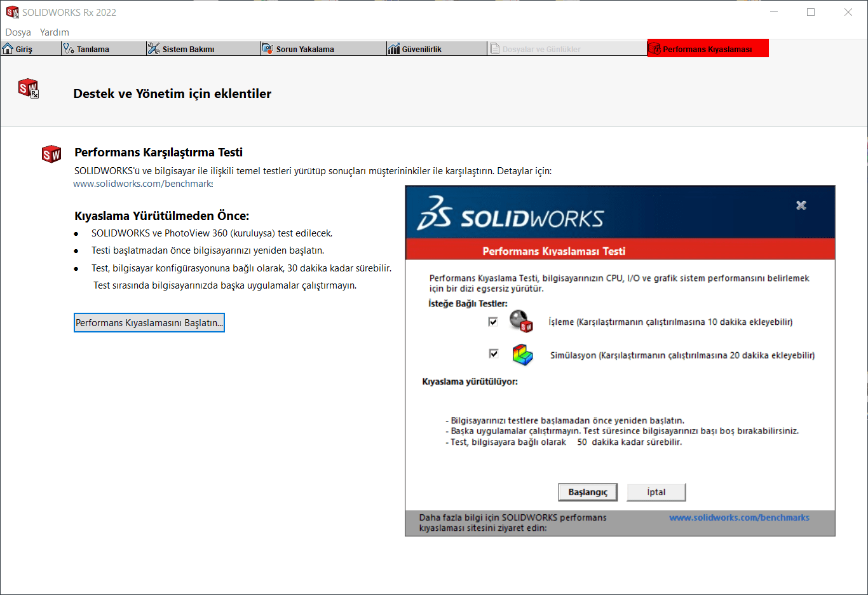Open www.solidworks.com/benchmarks link in main page
The width and height of the screenshot is (868, 595).
click(143, 184)
